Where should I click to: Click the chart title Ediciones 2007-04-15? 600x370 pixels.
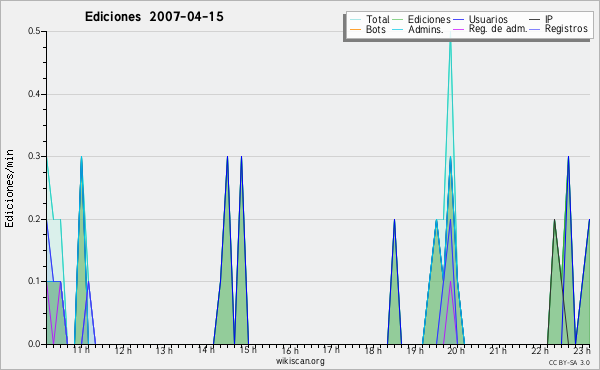point(154,17)
